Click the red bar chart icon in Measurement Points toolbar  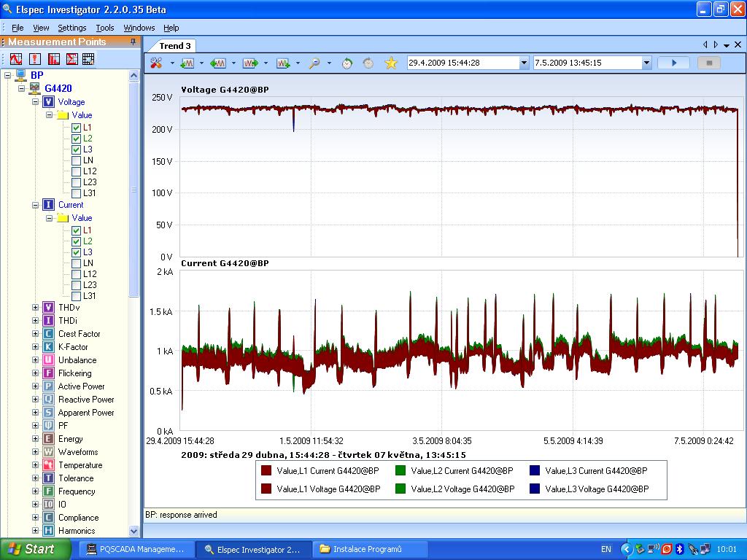[53, 59]
